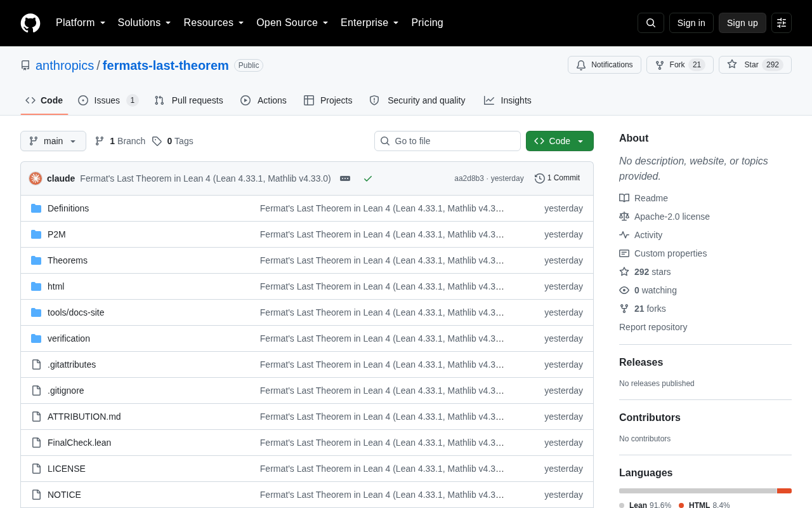Open the Releases heading link
This screenshot has width=812, height=508.
click(641, 363)
